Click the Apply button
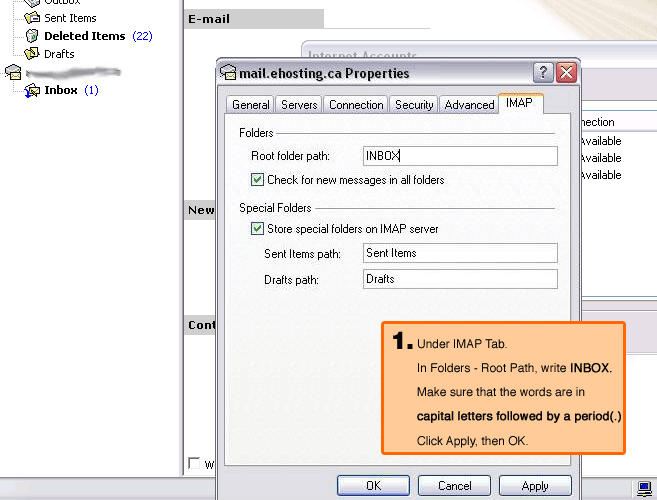This screenshot has width=657, height=500. coord(535,486)
